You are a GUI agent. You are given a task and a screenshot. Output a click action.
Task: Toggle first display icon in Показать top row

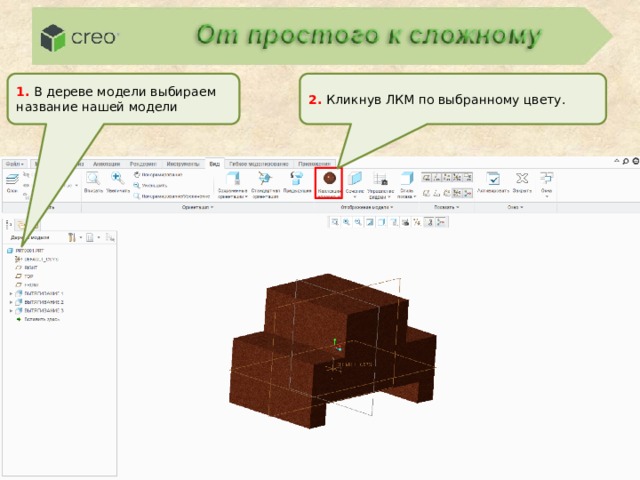pyautogui.click(x=427, y=177)
